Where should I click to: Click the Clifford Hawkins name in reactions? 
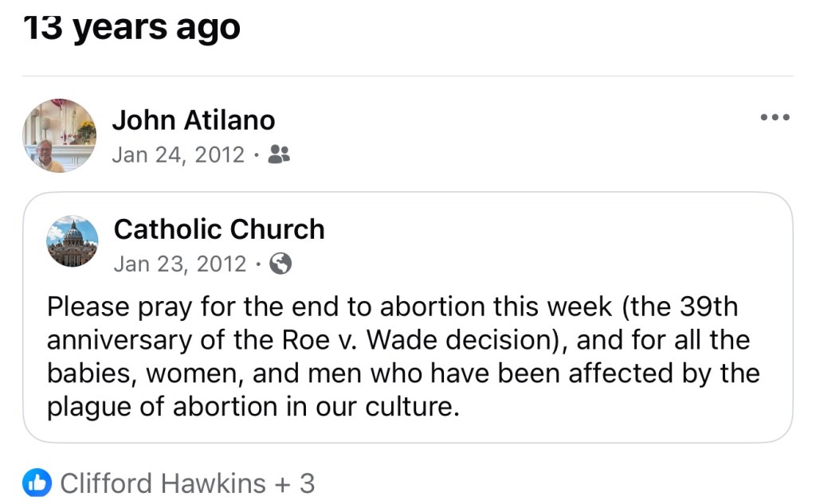point(163,483)
